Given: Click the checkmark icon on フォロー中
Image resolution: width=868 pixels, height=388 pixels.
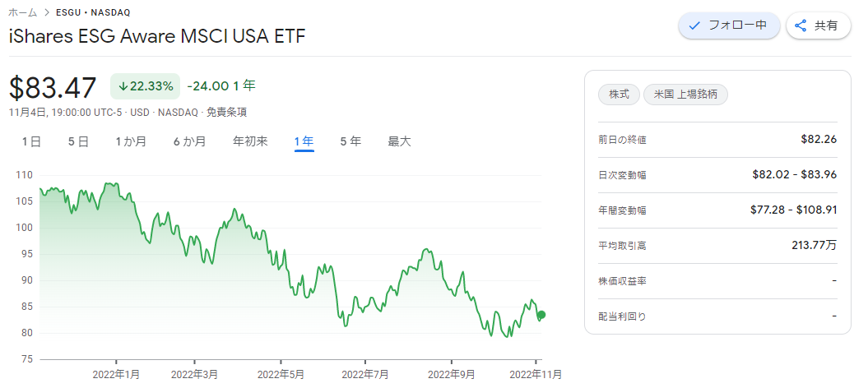Looking at the screenshot, I should point(694,25).
